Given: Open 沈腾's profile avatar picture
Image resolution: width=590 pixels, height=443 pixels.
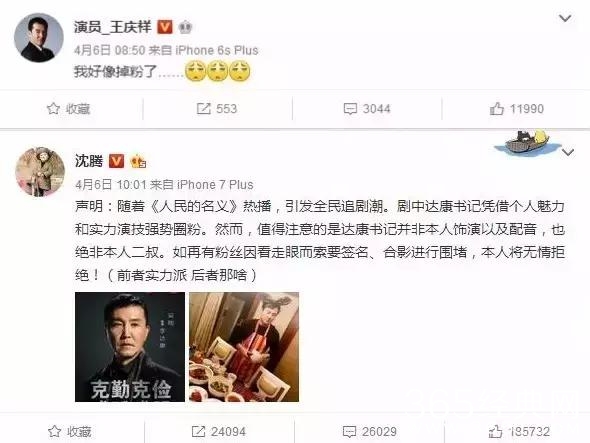Looking at the screenshot, I should click(40, 172).
